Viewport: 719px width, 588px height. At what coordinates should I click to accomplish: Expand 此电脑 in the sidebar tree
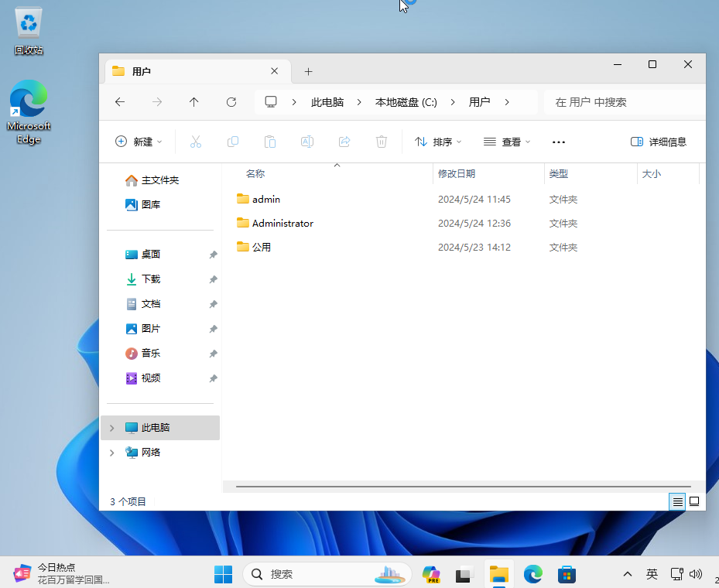click(111, 427)
